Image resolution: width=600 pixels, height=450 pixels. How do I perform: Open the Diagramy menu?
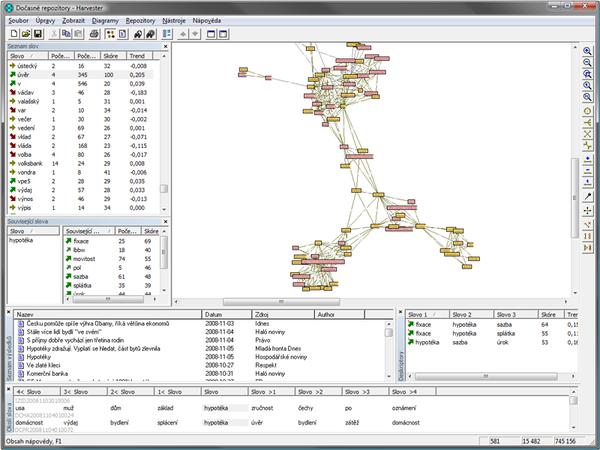tap(105, 21)
